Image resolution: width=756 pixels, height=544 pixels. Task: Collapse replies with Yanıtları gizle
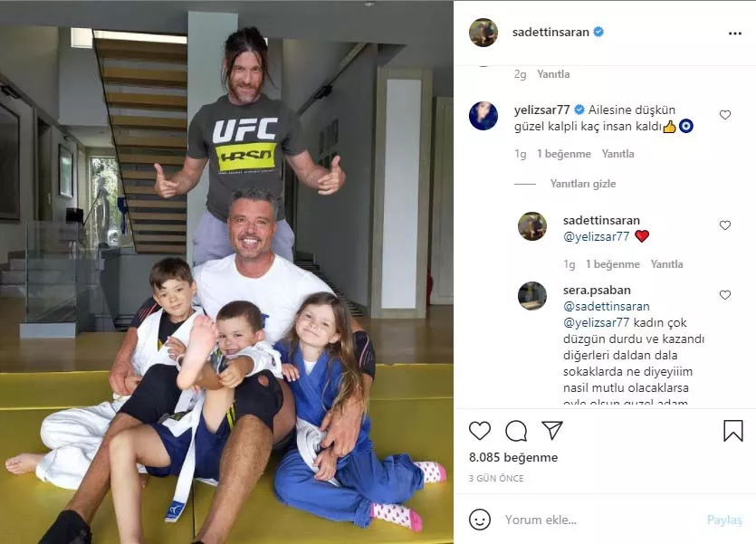point(583,184)
